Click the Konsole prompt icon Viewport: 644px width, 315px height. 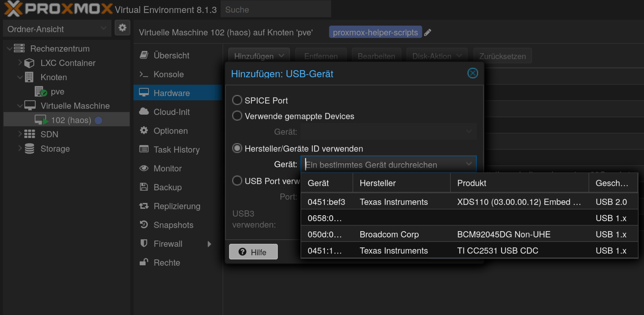pyautogui.click(x=144, y=74)
